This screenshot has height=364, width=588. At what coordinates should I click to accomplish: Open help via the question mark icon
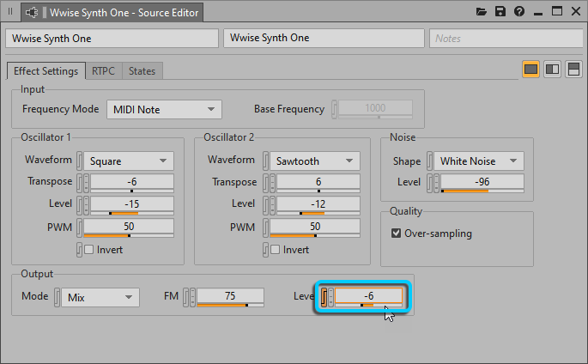coord(519,12)
